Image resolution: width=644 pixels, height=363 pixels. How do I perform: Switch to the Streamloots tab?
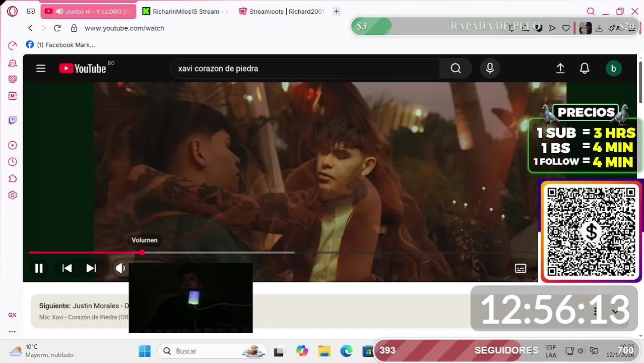[281, 11]
